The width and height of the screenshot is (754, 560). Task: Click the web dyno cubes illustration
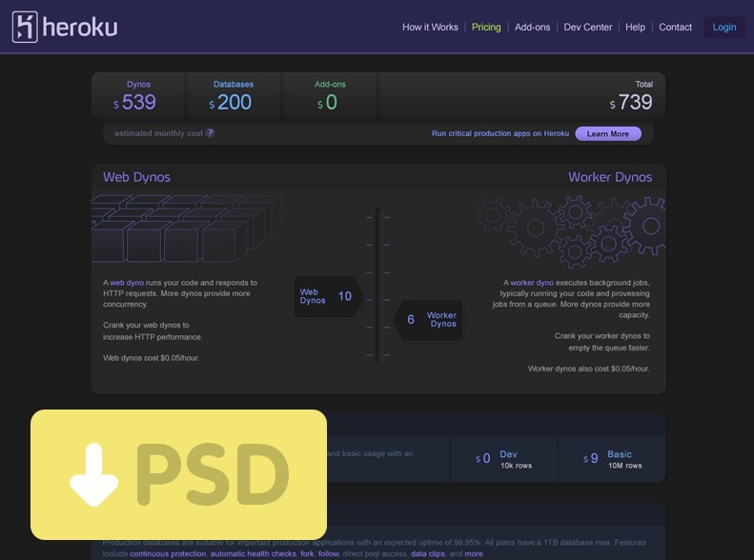[187, 229]
